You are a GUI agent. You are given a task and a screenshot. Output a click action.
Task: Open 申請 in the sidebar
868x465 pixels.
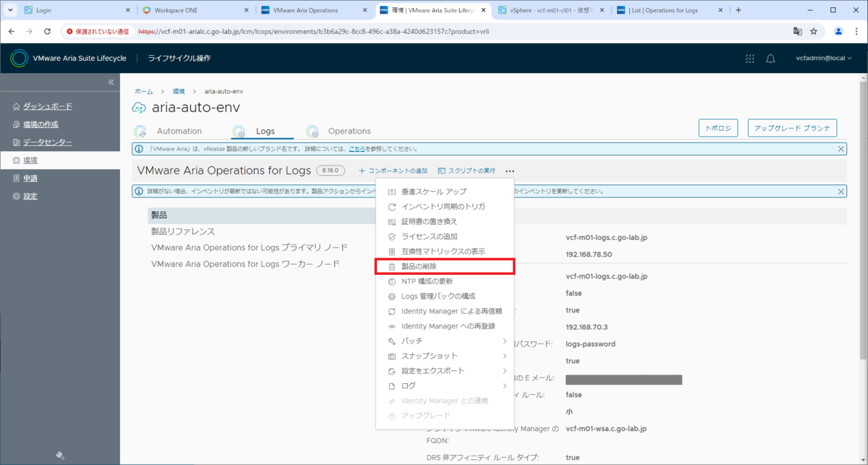[30, 178]
